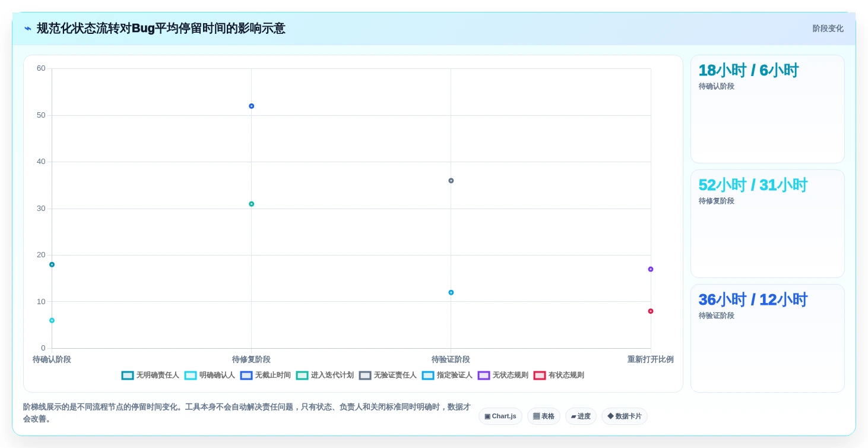The height and width of the screenshot is (448, 868).
Task: Click the y-axis value 60
Action: coord(41,68)
